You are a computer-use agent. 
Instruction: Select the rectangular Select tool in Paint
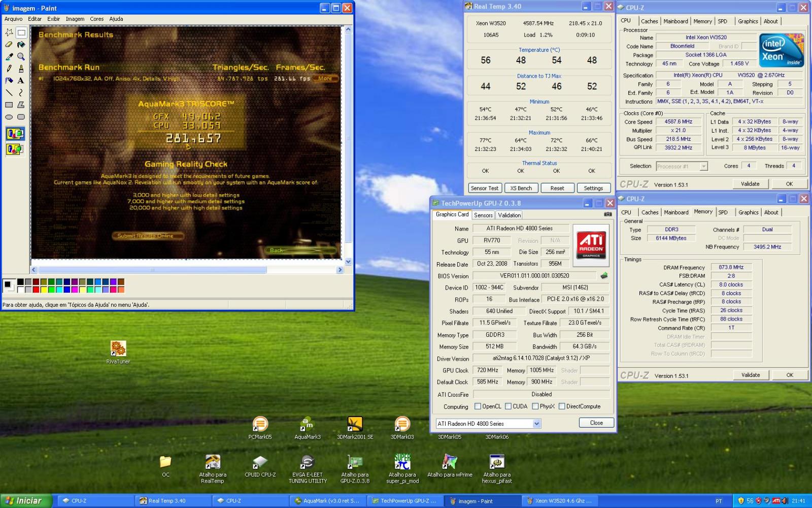[21, 33]
